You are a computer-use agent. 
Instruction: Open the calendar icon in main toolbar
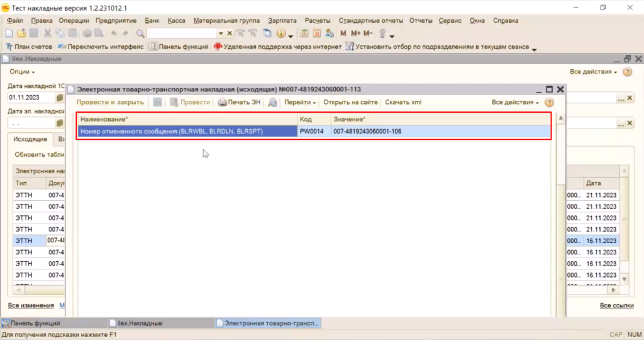(316, 33)
